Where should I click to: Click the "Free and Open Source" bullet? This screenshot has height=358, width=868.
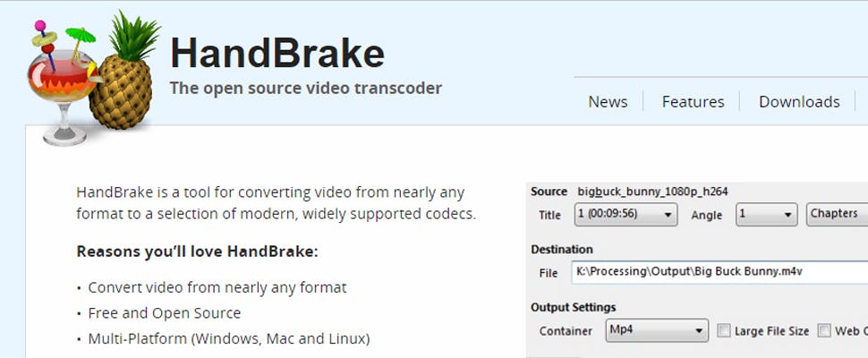tap(164, 313)
